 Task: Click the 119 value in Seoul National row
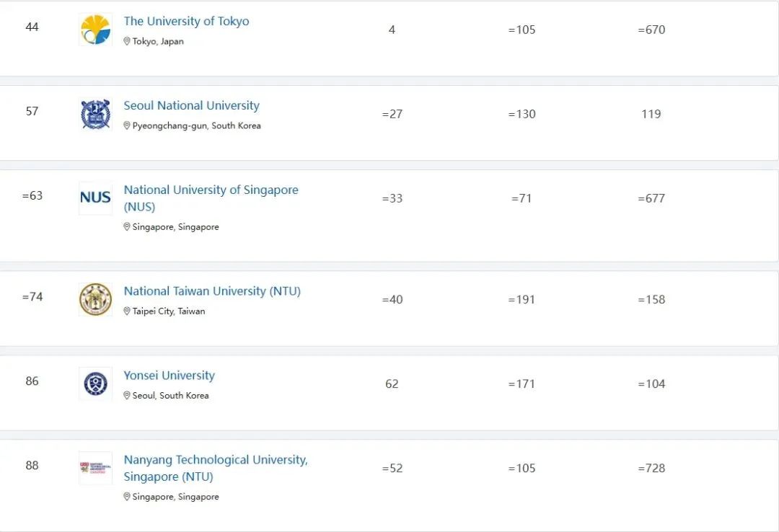651,114
